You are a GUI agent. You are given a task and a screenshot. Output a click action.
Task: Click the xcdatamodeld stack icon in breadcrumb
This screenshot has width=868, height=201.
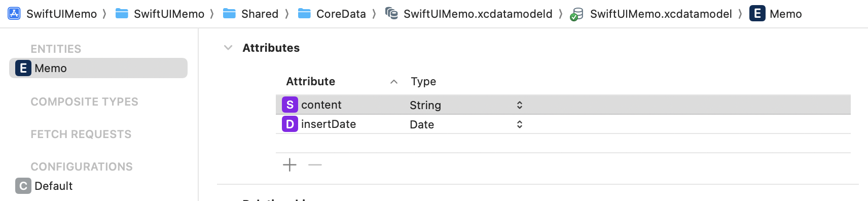coord(391,14)
